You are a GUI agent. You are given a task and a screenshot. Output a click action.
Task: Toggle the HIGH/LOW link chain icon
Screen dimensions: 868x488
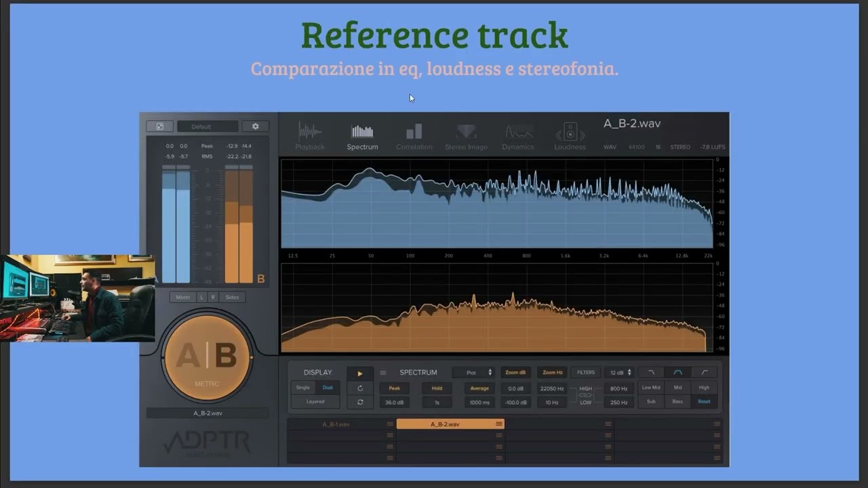(585, 395)
